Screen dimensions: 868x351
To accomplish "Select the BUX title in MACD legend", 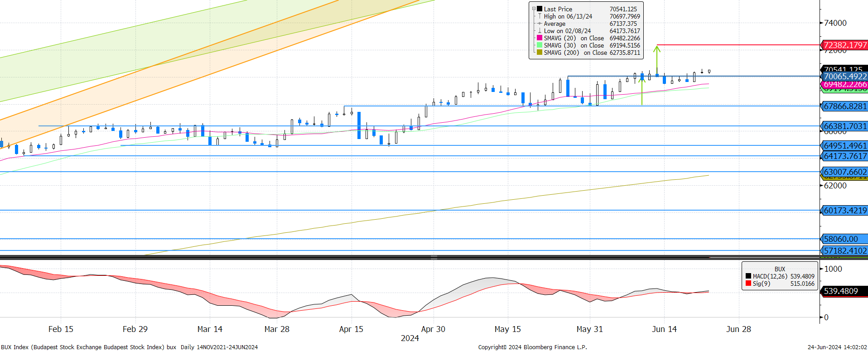I will point(780,269).
